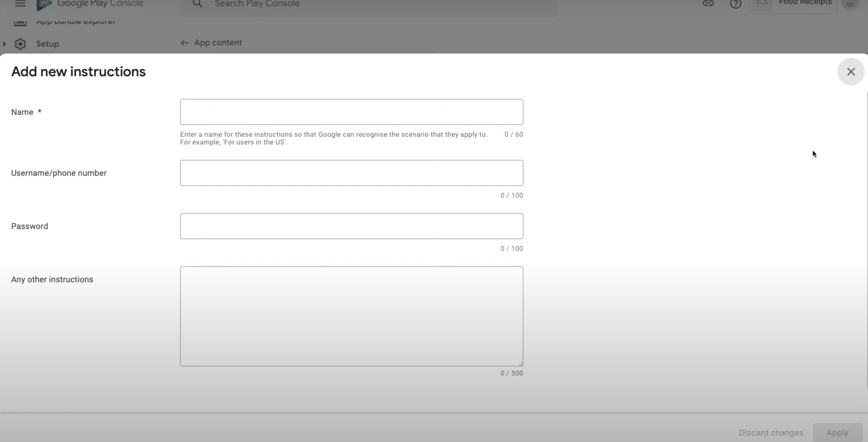Close the Add new instructions dialog

850,72
